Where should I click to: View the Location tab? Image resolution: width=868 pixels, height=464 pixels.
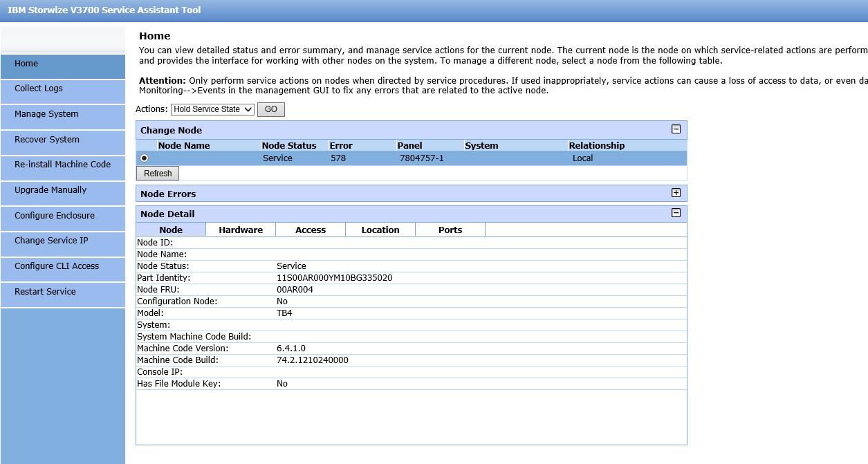[x=380, y=229]
